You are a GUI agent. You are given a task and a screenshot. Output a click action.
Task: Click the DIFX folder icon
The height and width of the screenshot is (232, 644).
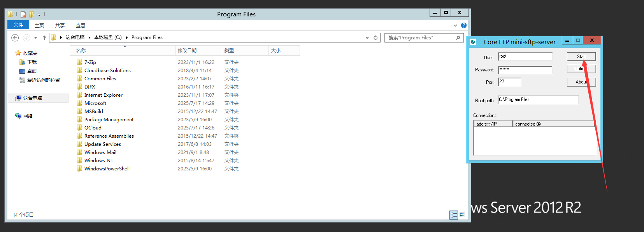point(80,87)
